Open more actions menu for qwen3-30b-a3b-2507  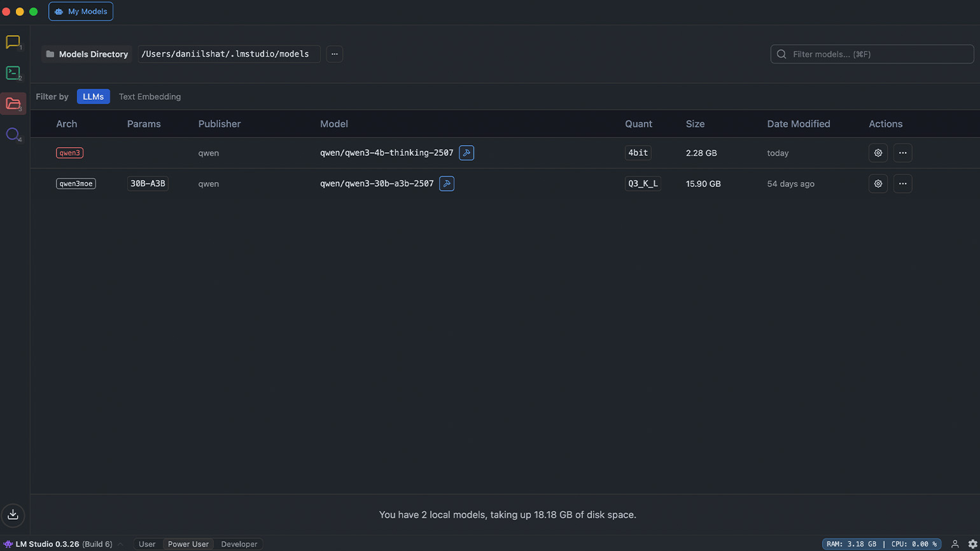coord(902,184)
